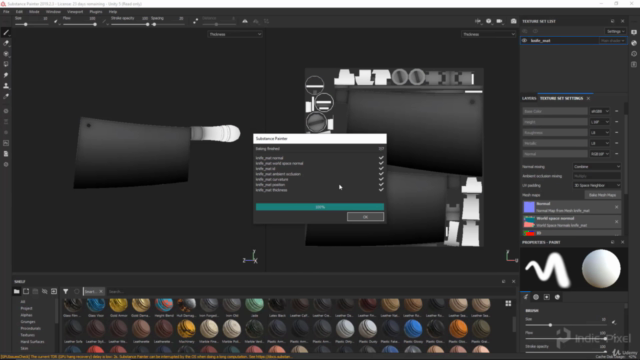The image size is (640, 360).
Task: Click the image icon in left toolbar
Action: tap(6, 143)
